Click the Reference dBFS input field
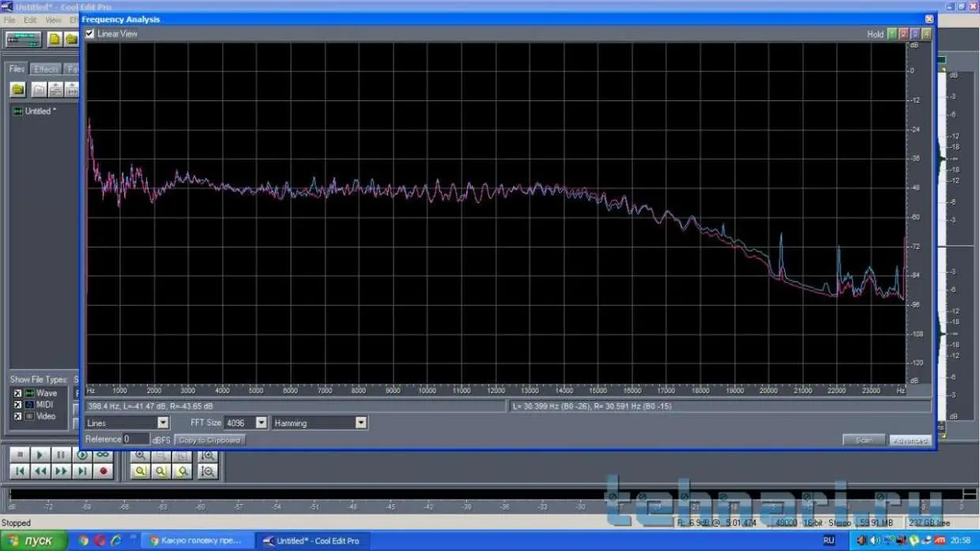Screen dimensions: 980x551 [136, 439]
